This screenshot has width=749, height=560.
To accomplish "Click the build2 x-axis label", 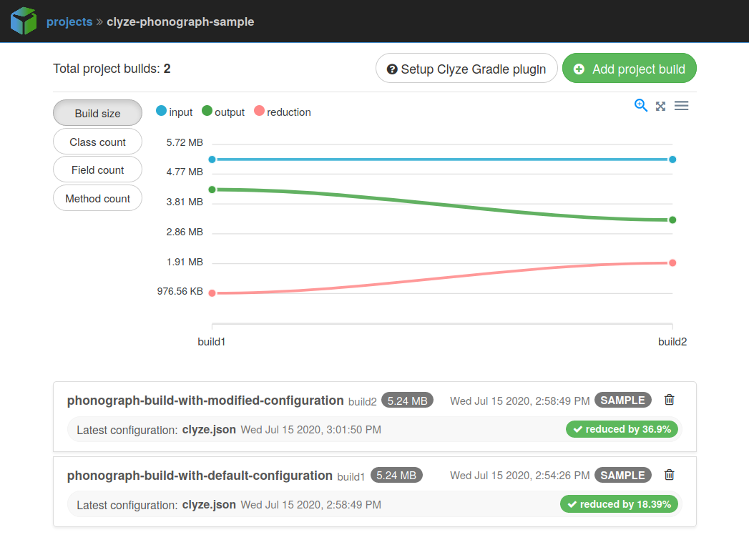I will [672, 342].
